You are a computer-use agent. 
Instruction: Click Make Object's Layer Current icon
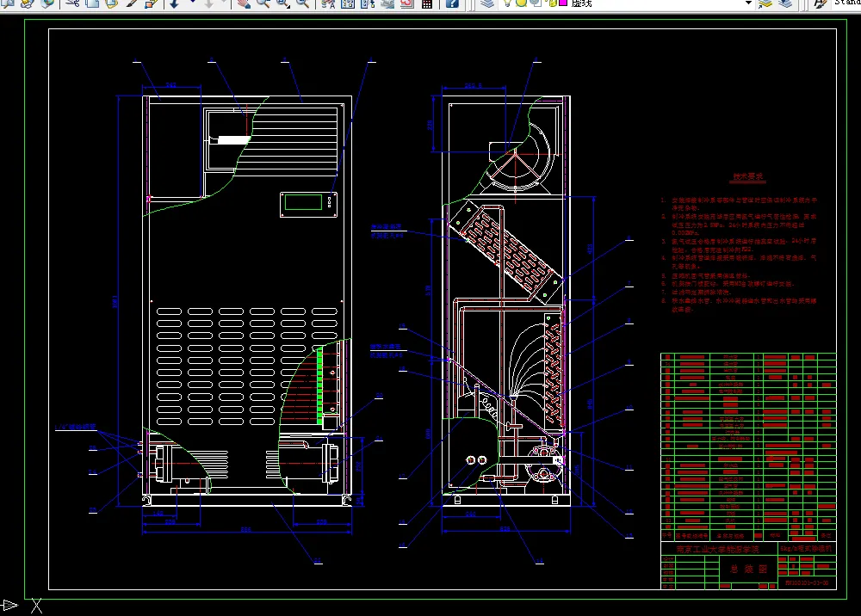point(765,3)
